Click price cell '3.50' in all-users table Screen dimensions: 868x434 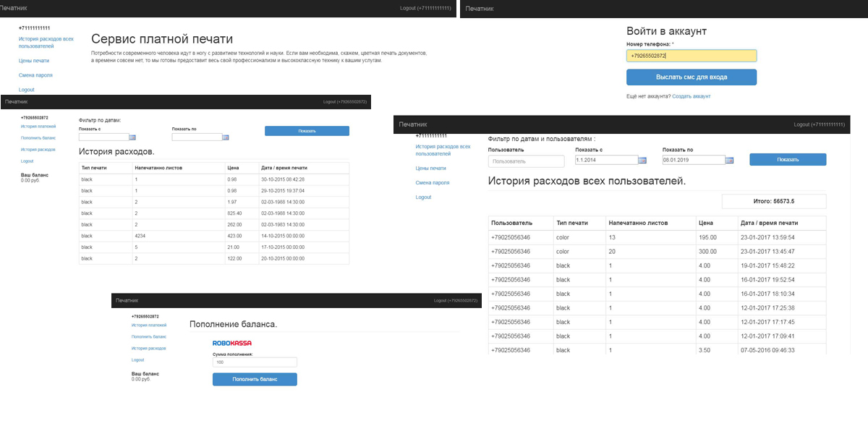717,350
